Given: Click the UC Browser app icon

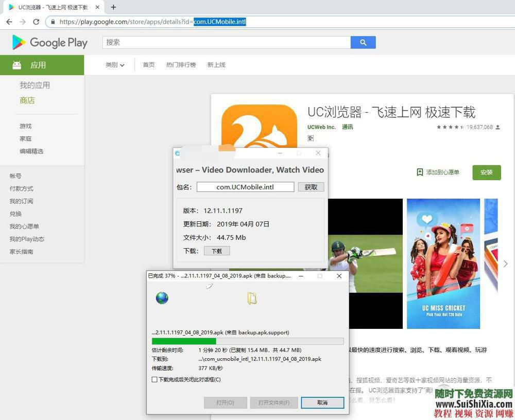Looking at the screenshot, I should pos(259,126).
